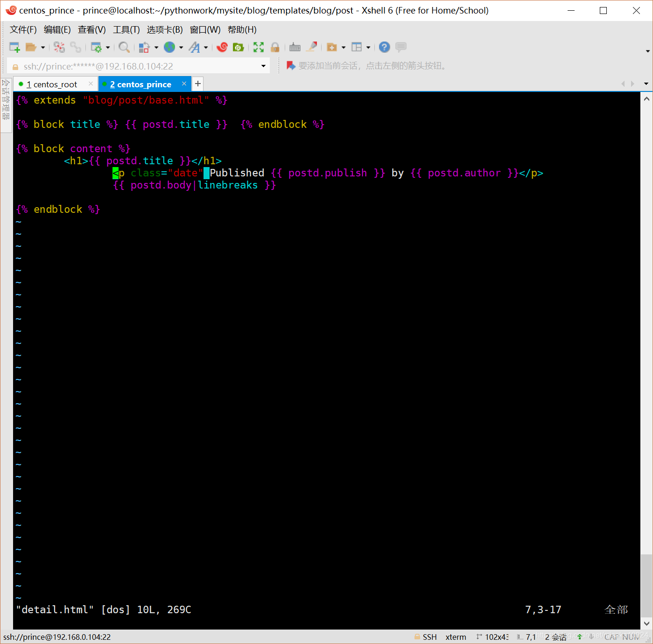Expand the new folder dropdown arrow

[344, 47]
